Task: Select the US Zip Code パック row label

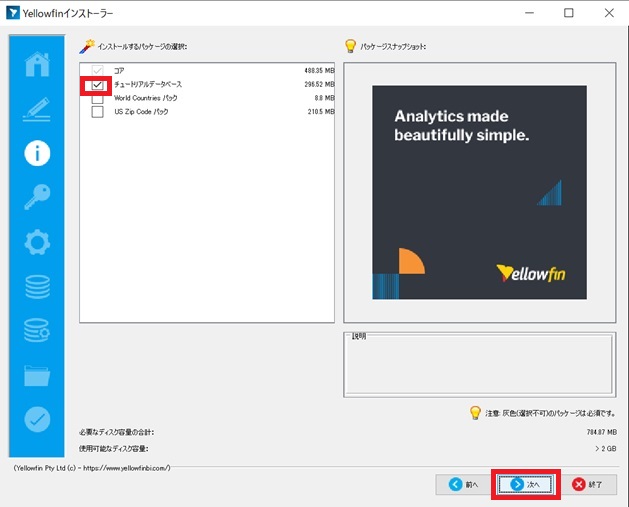Action: (141, 112)
